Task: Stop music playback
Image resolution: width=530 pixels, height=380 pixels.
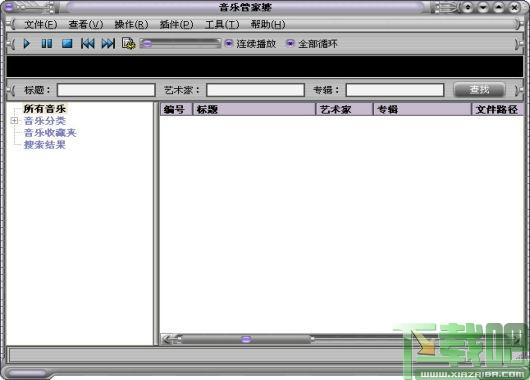Action: coord(67,44)
